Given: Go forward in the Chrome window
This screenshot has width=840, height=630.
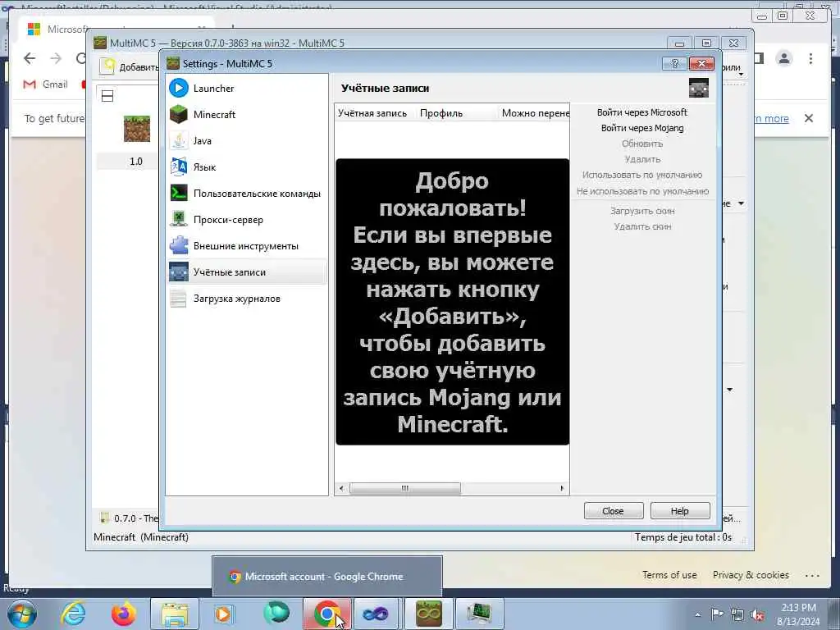Looking at the screenshot, I should 56,58.
